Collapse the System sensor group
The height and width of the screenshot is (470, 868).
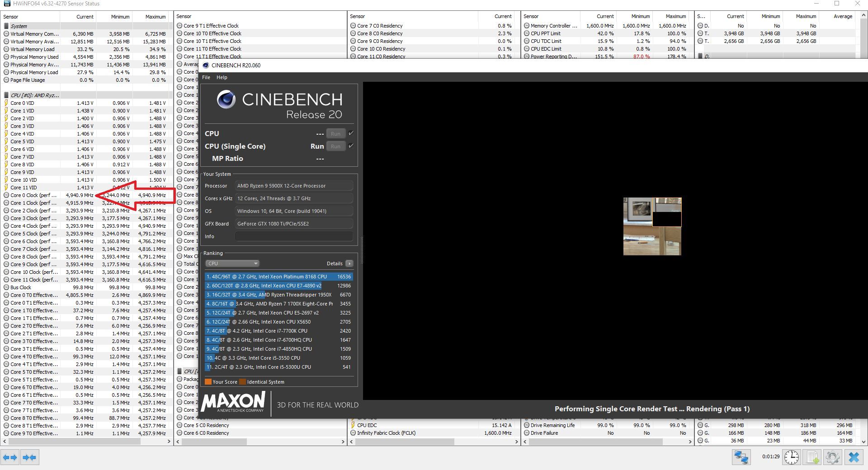pyautogui.click(x=6, y=26)
